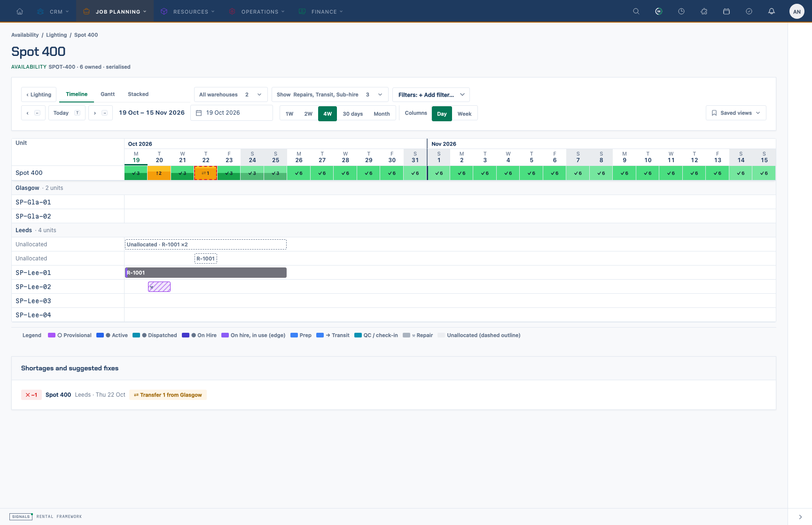Jump to Today

(67, 113)
